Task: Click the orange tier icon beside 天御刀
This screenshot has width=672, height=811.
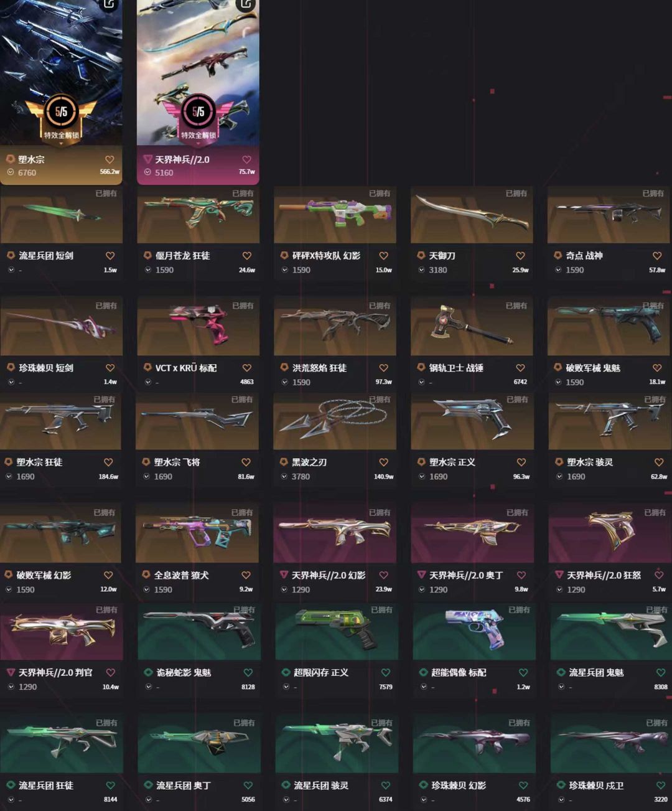Action: pyautogui.click(x=421, y=256)
